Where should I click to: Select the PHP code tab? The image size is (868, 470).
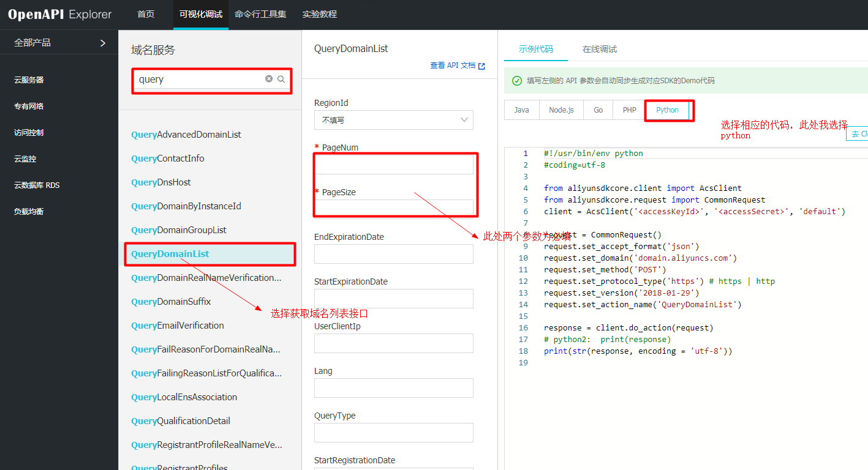pos(629,110)
